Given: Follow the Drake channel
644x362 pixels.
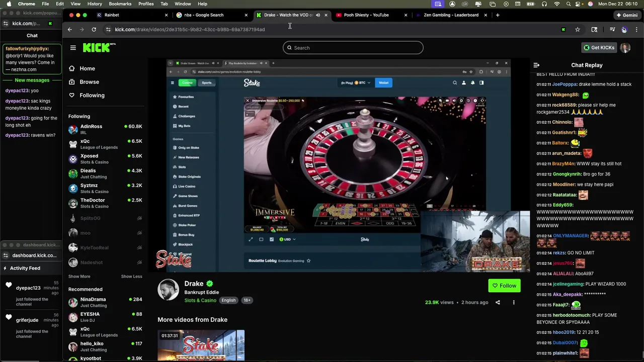Looking at the screenshot, I should pos(504,286).
